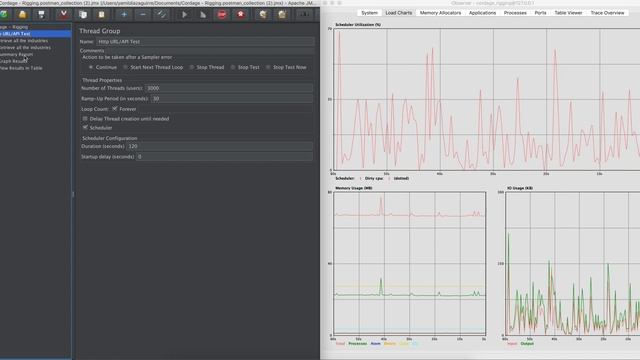The height and width of the screenshot is (360, 640).
Task: Click Start no pauses icon
Action: click(203, 15)
